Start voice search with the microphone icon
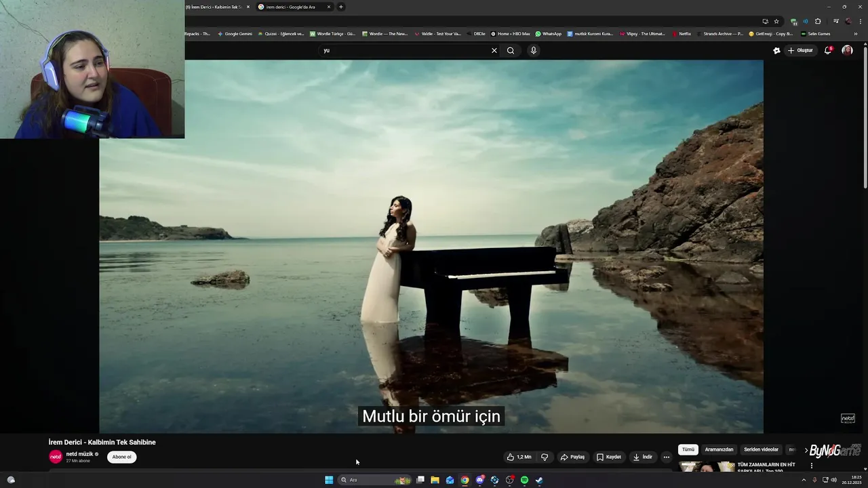 pyautogui.click(x=534, y=50)
